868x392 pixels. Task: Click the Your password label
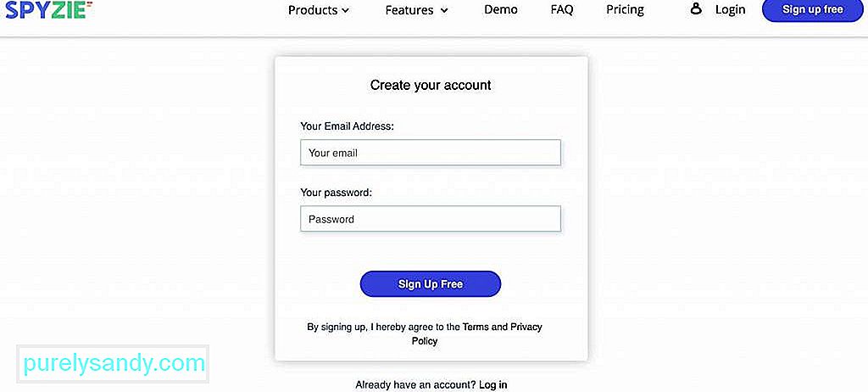point(336,193)
